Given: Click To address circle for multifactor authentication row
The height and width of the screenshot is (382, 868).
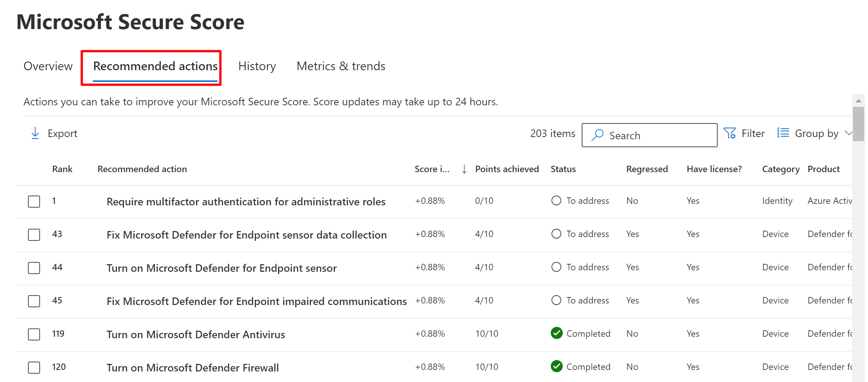Looking at the screenshot, I should (x=556, y=200).
